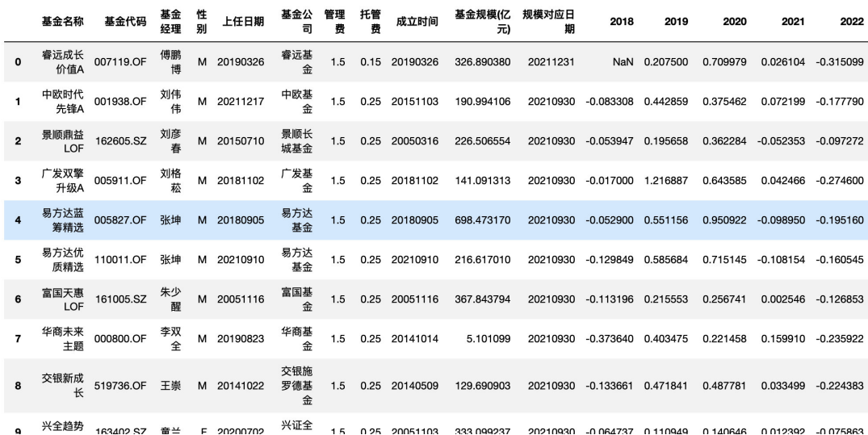The image size is (868, 435).
Task: Select fund code 000800.OF
Action: 120,338
